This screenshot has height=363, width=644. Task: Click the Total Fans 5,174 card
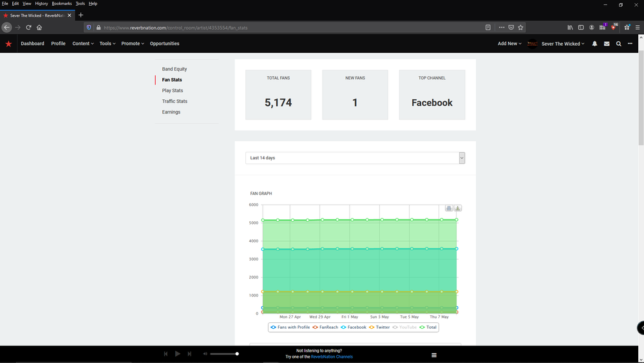pos(278,95)
